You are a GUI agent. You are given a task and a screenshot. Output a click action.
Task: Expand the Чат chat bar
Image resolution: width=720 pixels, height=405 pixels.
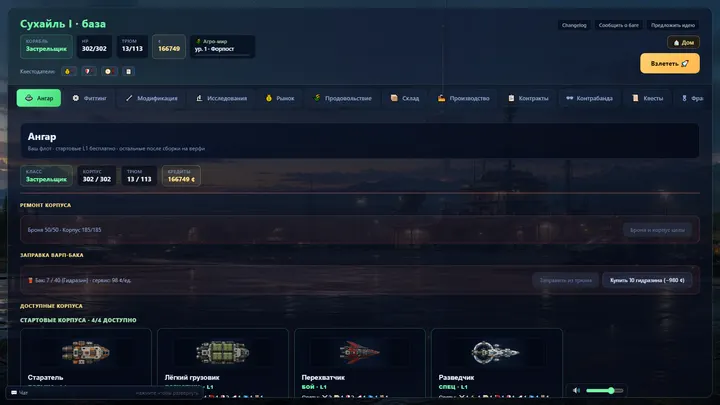105,393
